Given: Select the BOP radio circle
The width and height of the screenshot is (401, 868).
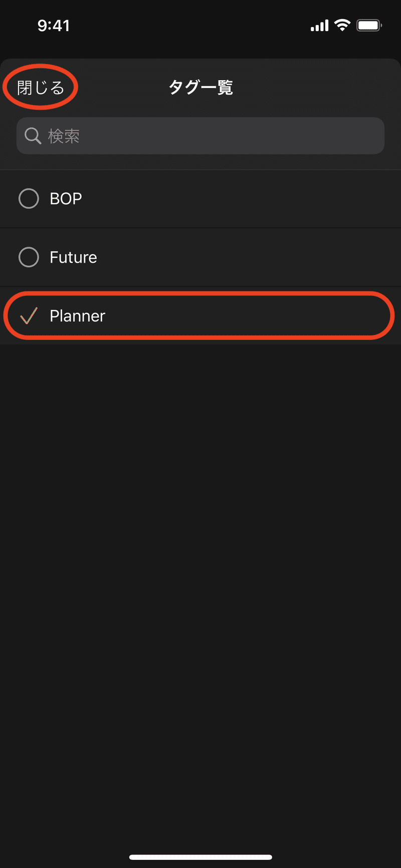Looking at the screenshot, I should pos(29,199).
